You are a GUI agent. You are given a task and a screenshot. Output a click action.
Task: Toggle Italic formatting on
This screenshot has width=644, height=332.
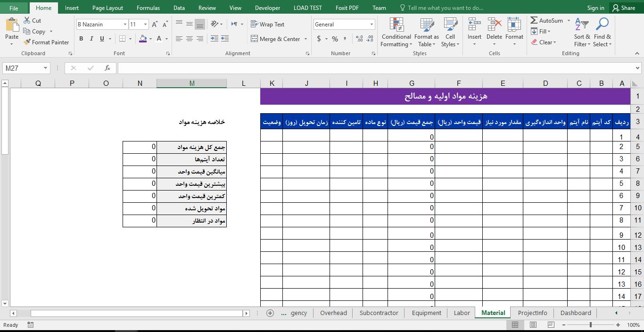[x=91, y=39]
